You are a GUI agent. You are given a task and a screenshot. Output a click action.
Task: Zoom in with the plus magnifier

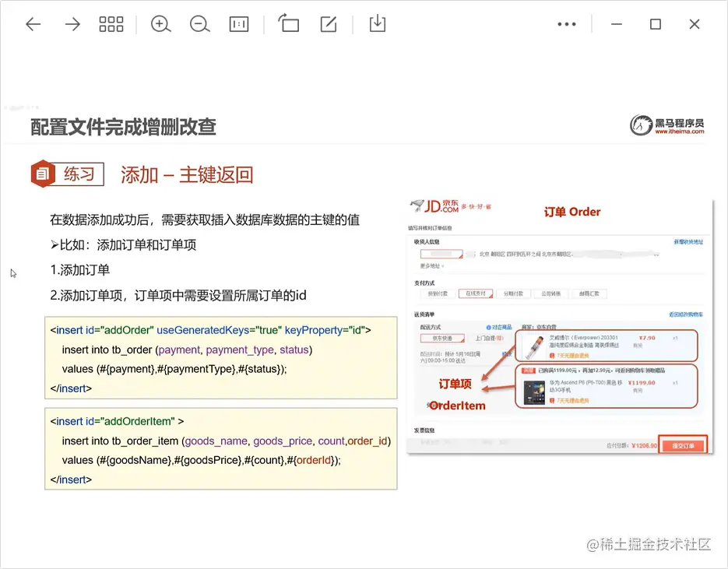pyautogui.click(x=160, y=24)
